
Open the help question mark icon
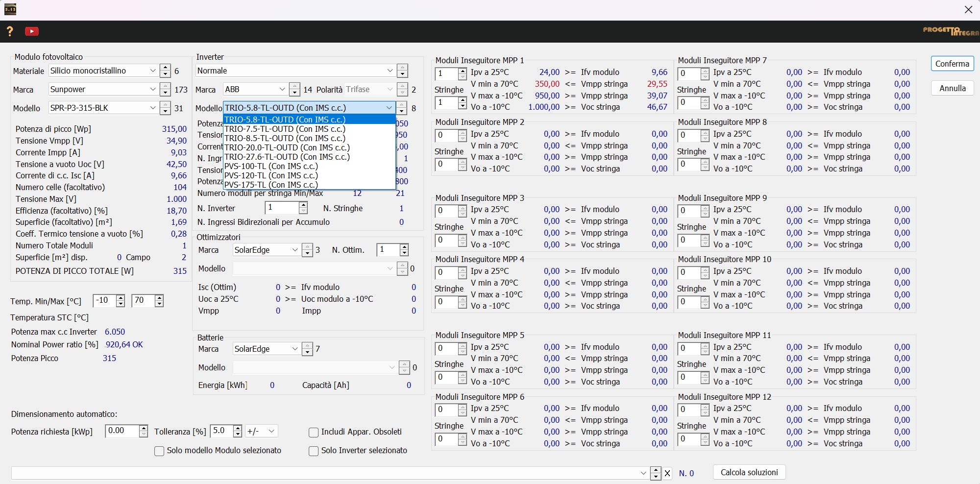pos(10,31)
